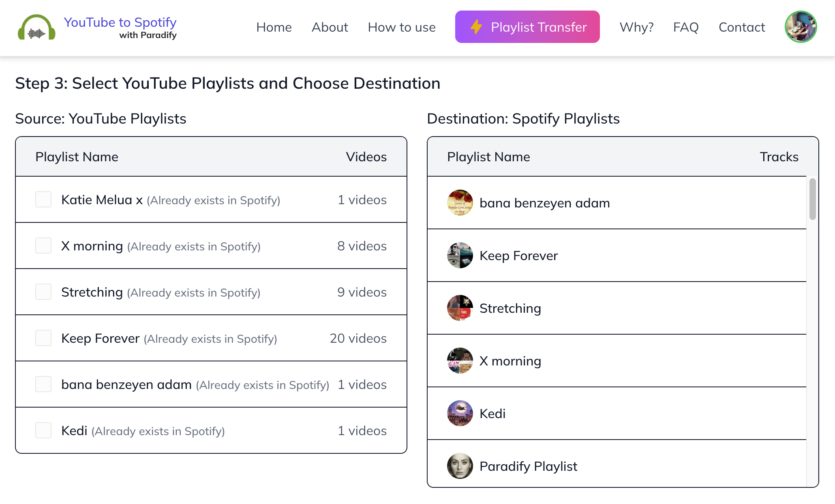Click the bana benzeyen adam source playlist name

126,384
